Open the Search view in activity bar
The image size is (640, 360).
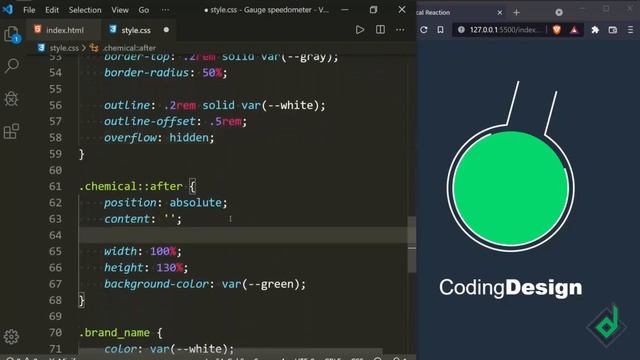click(11, 66)
